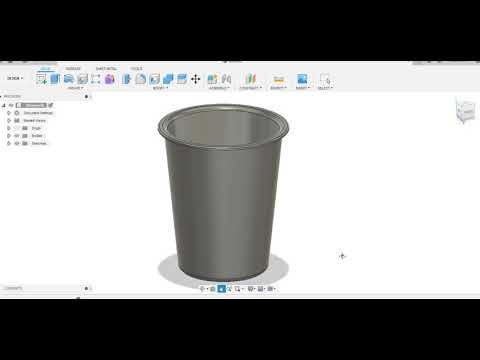Click the Orbit navigation icon
Viewport: 480px width, 360px height.
coord(202,289)
